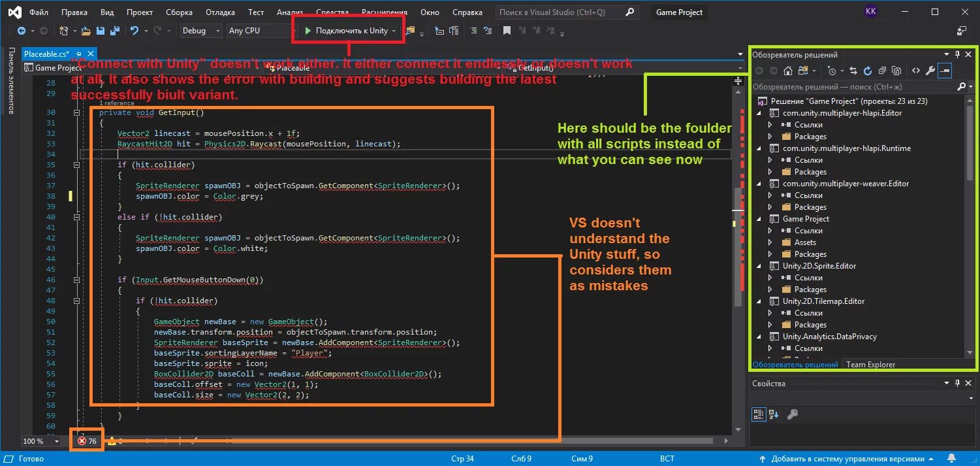980x466 pixels.
Task: Click the red error count indicator showing 76
Action: [87, 441]
